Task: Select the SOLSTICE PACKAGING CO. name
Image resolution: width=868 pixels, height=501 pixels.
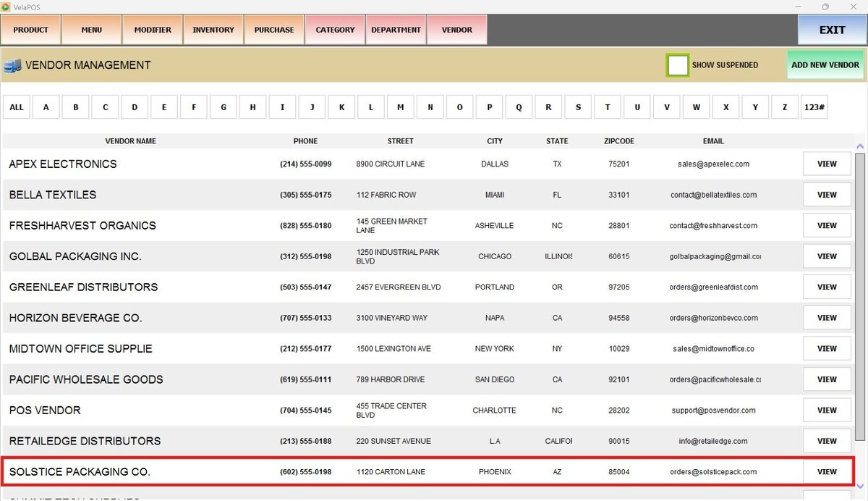Action: (80, 472)
